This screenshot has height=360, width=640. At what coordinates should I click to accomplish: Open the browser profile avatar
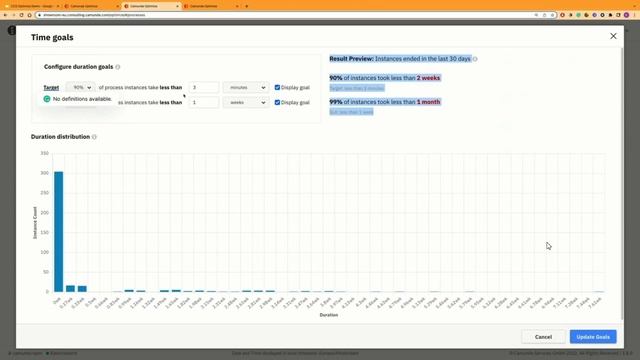(626, 15)
